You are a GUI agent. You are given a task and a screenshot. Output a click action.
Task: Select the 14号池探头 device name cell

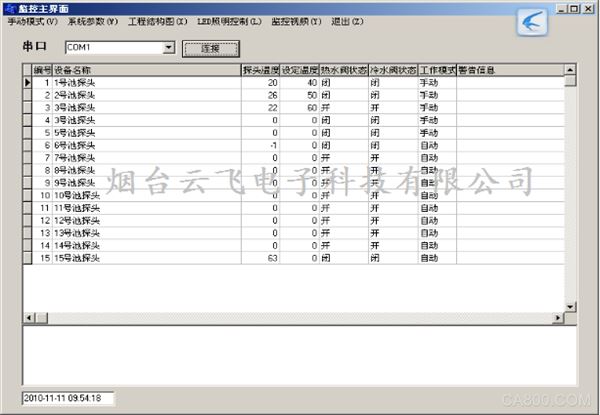click(147, 246)
